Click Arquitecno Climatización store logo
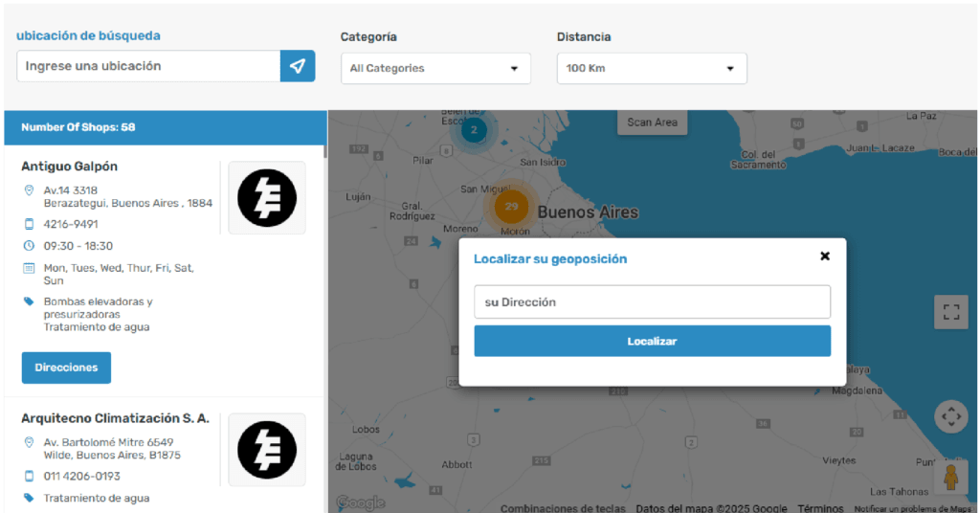This screenshot has height=513, width=980. click(267, 450)
